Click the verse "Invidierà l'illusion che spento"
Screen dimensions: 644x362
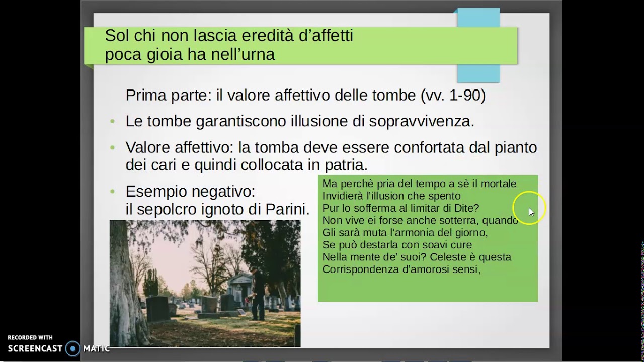391,196
